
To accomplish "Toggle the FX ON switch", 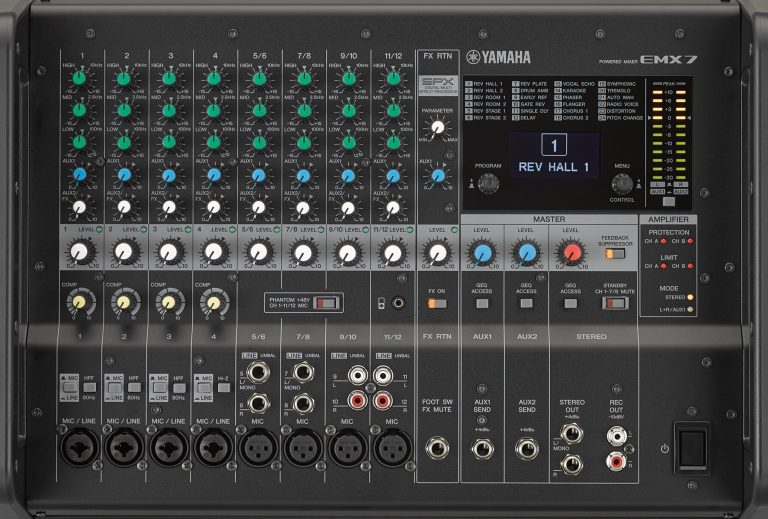I will pyautogui.click(x=437, y=304).
